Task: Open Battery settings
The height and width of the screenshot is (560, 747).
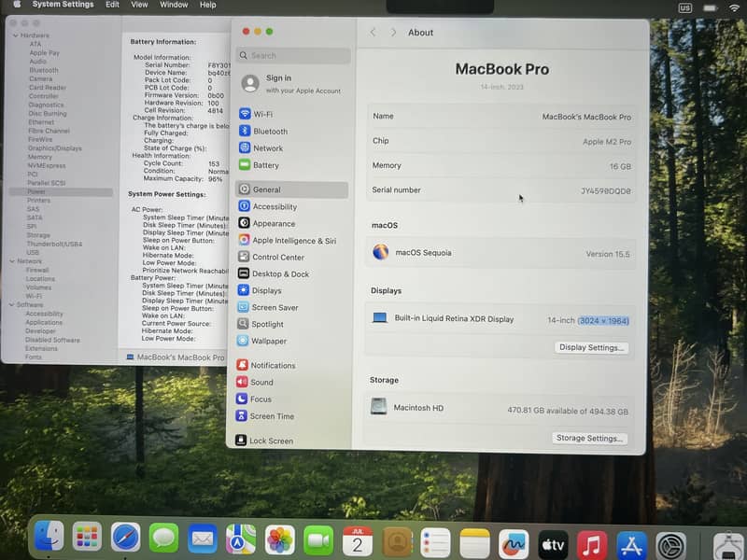Action: [260, 165]
